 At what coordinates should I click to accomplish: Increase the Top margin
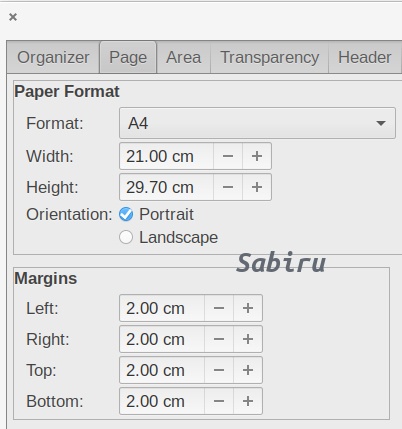point(248,370)
